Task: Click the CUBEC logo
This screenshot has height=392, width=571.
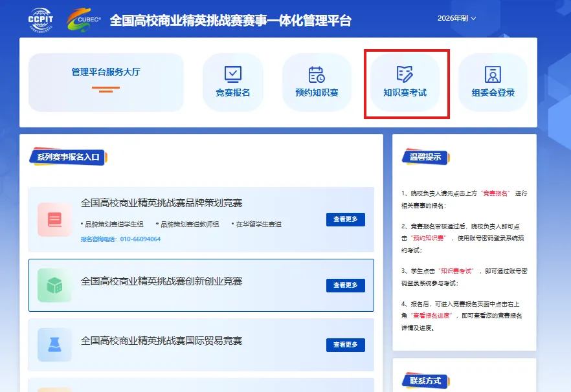Action: [x=84, y=20]
